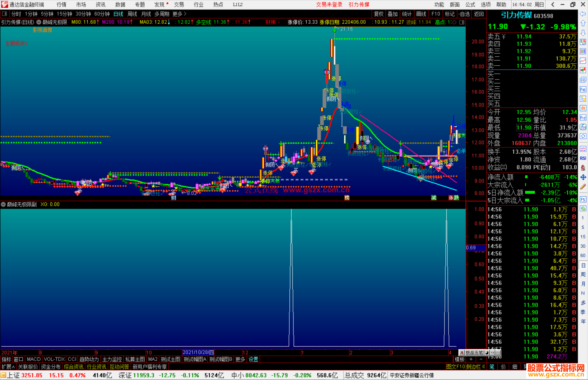Toggle the panel icon left of 分时
This screenshot has width=588, height=380.
point(5,14)
